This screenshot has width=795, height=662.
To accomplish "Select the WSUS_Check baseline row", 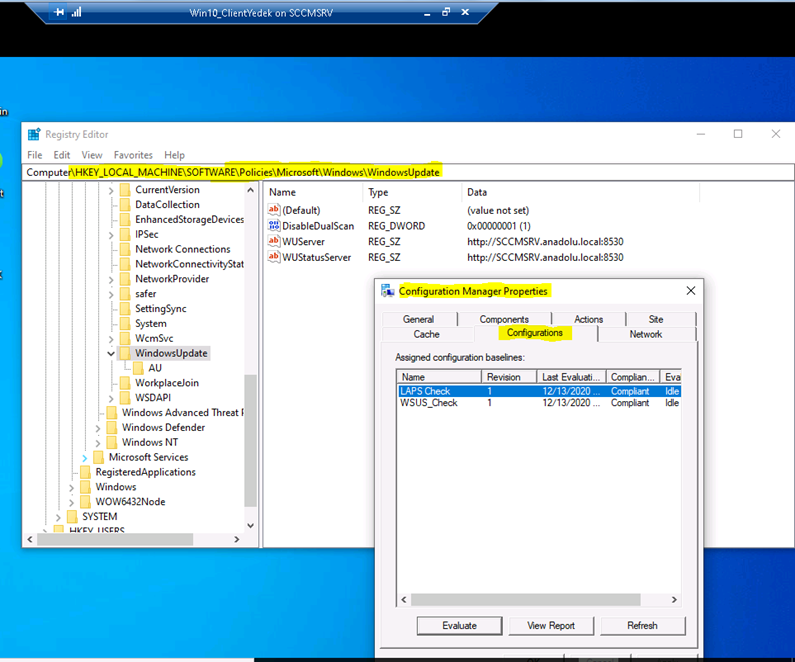I will coord(538,403).
